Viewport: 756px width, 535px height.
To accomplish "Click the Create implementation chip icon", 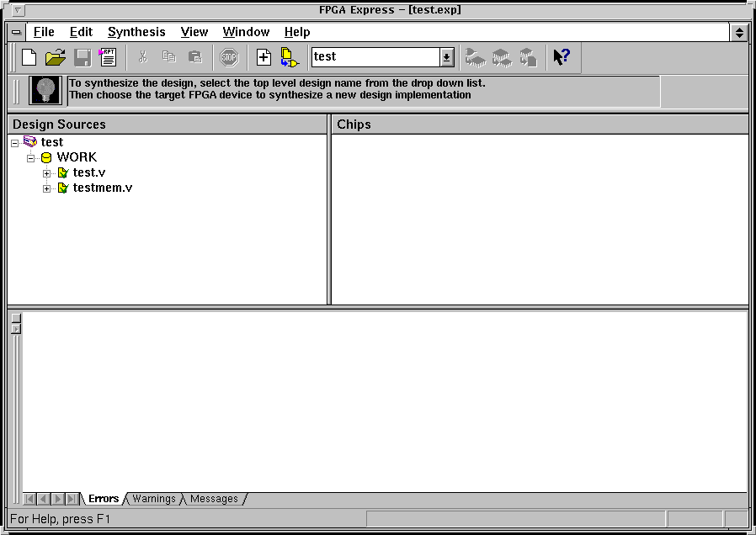I will 476,57.
